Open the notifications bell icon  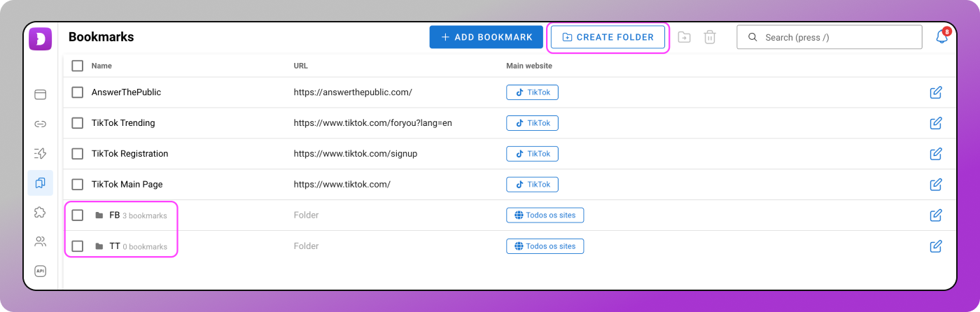pos(942,36)
